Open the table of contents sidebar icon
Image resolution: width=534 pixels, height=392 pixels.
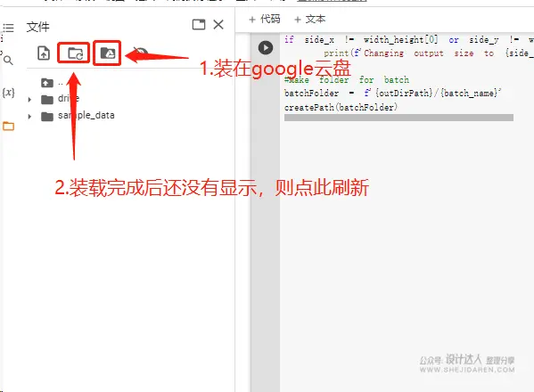pyautogui.click(x=8, y=28)
